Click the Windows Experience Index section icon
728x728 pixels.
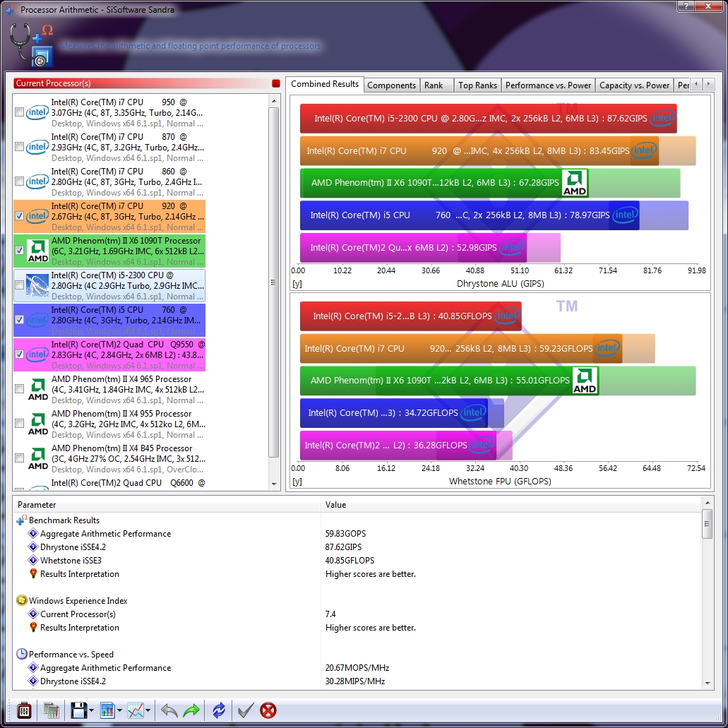coord(22,600)
